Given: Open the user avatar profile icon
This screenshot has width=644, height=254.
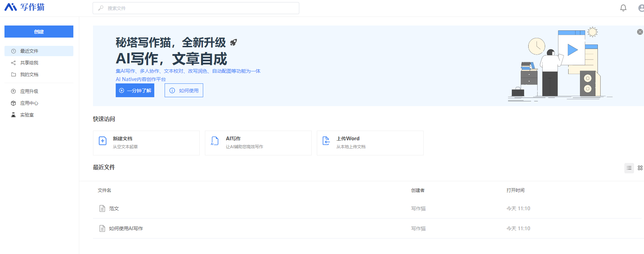Looking at the screenshot, I should pos(641,8).
